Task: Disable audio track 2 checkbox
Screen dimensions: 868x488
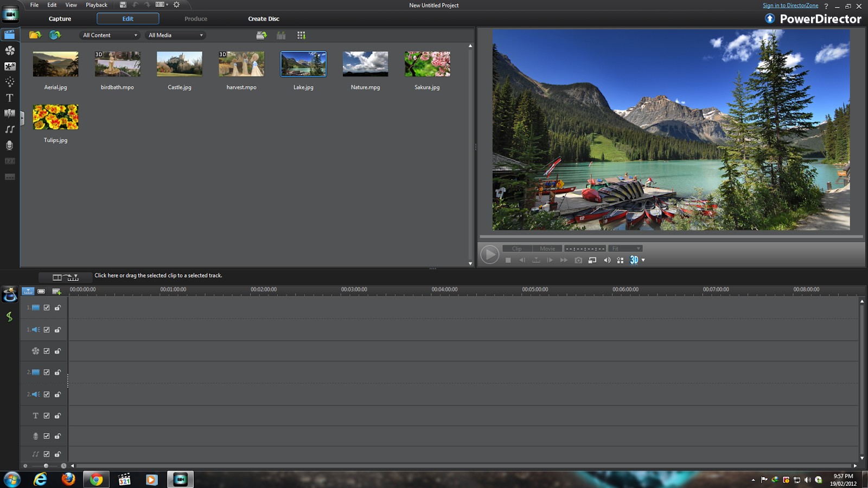Action: (x=47, y=394)
